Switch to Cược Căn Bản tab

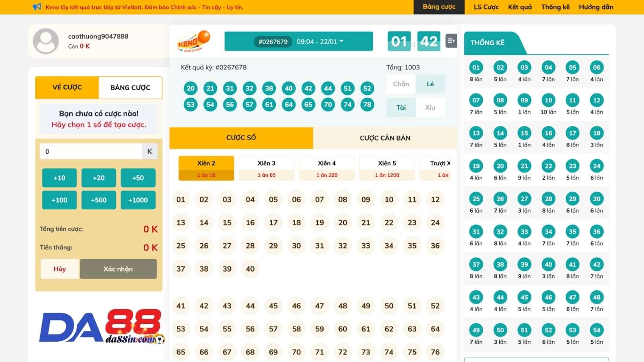pos(385,138)
